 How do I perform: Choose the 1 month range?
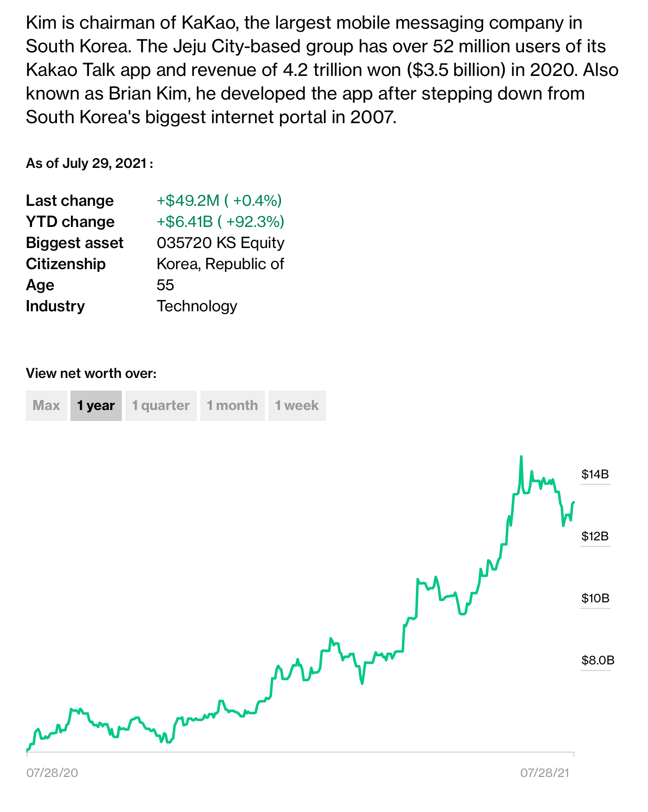click(232, 405)
